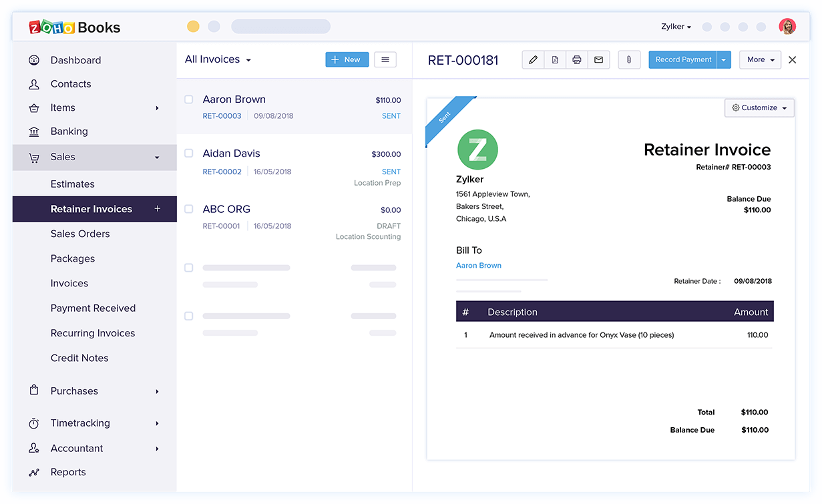
Task: Attach a file with paperclip icon
Action: 629,59
